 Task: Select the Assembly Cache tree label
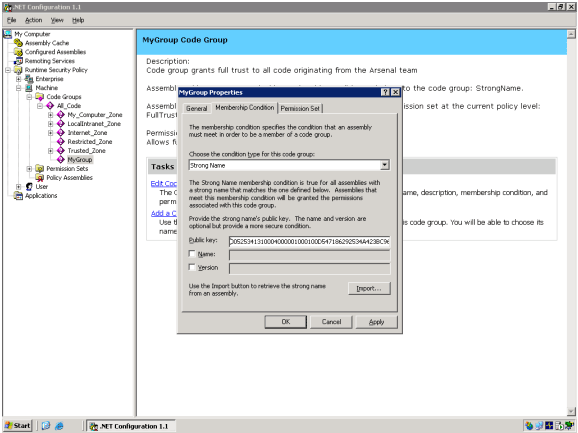(x=47, y=43)
